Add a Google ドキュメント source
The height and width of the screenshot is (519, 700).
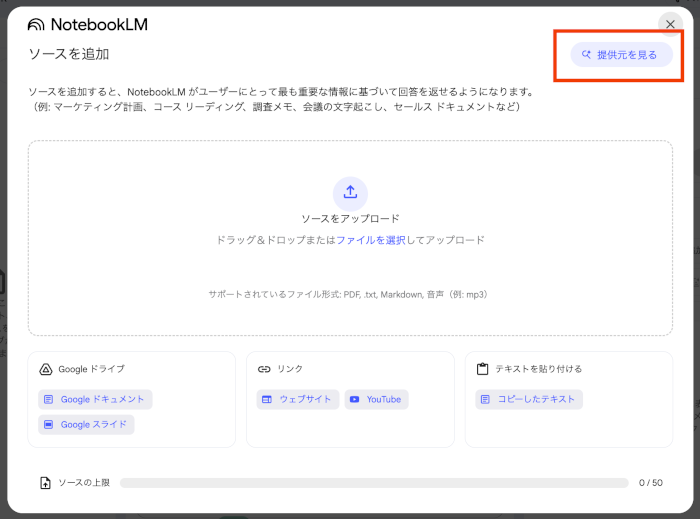(x=95, y=399)
